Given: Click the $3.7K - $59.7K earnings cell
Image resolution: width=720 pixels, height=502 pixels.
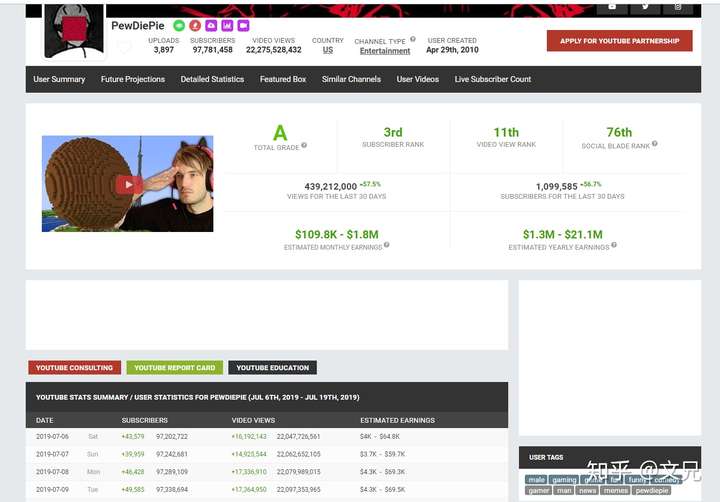Looking at the screenshot, I should [x=382, y=454].
